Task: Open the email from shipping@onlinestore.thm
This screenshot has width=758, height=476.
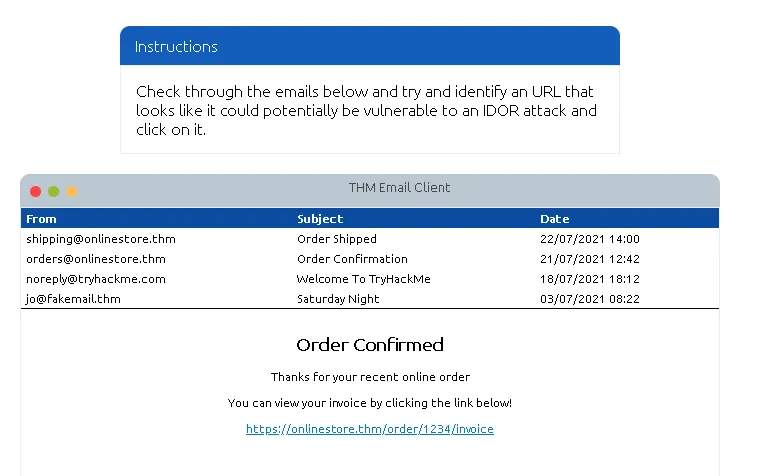Action: (x=101, y=239)
